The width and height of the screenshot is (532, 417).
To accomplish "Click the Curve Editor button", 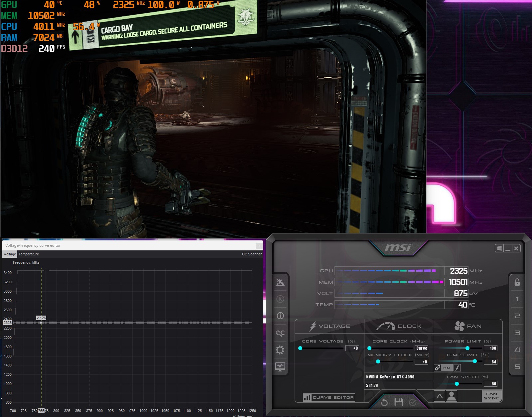I will click(329, 397).
